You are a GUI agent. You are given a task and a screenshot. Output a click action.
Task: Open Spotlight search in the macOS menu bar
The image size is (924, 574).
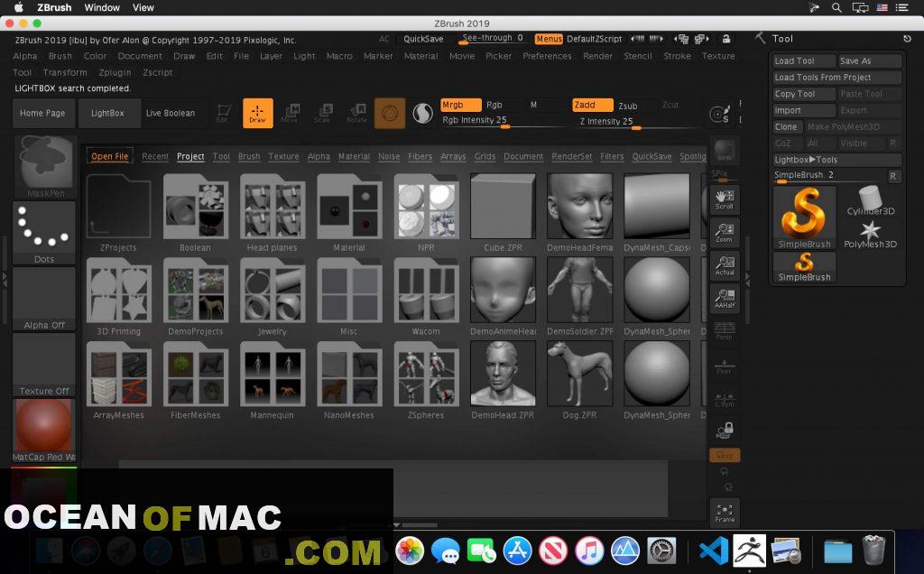(x=836, y=7)
